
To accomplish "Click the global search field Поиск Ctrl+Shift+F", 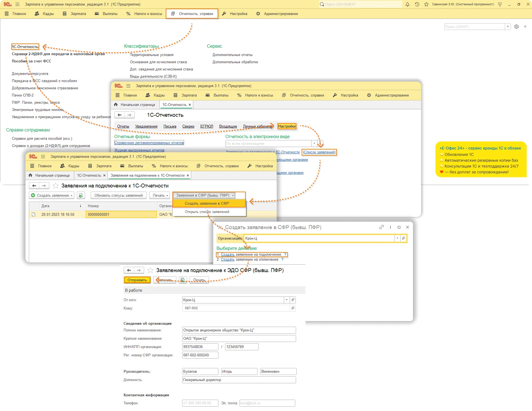I will coord(360,4).
